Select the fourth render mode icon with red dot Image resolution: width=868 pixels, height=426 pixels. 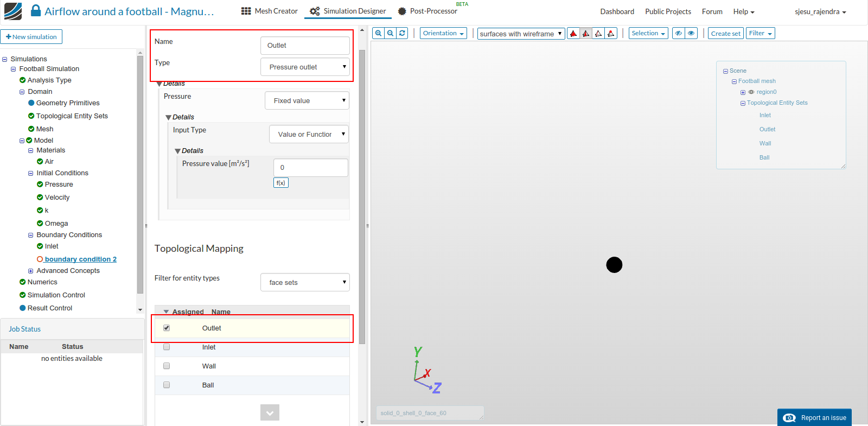point(611,34)
